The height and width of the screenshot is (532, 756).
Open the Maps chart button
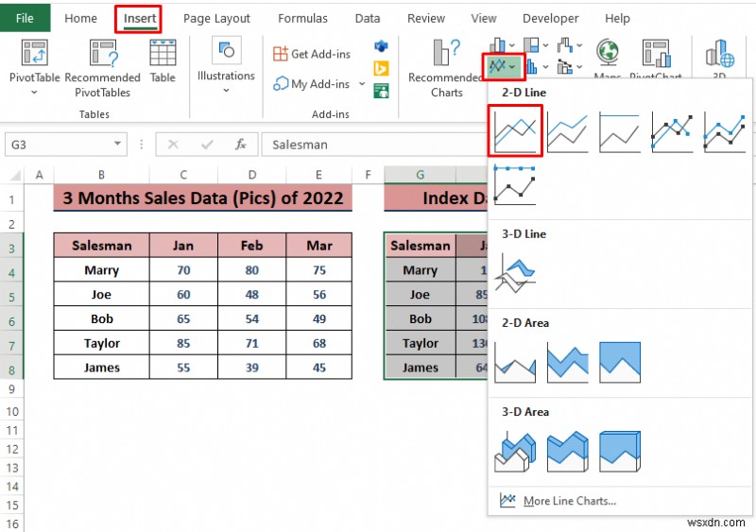click(607, 60)
